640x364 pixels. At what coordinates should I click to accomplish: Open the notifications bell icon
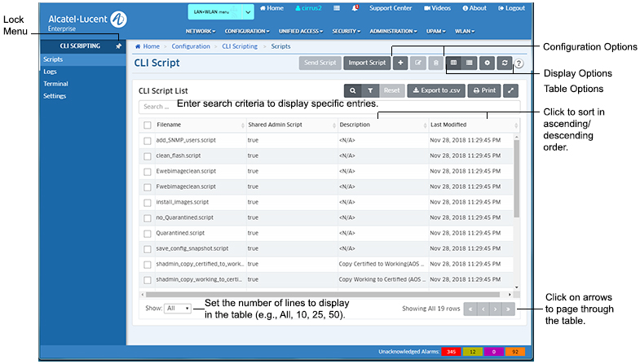[x=355, y=8]
